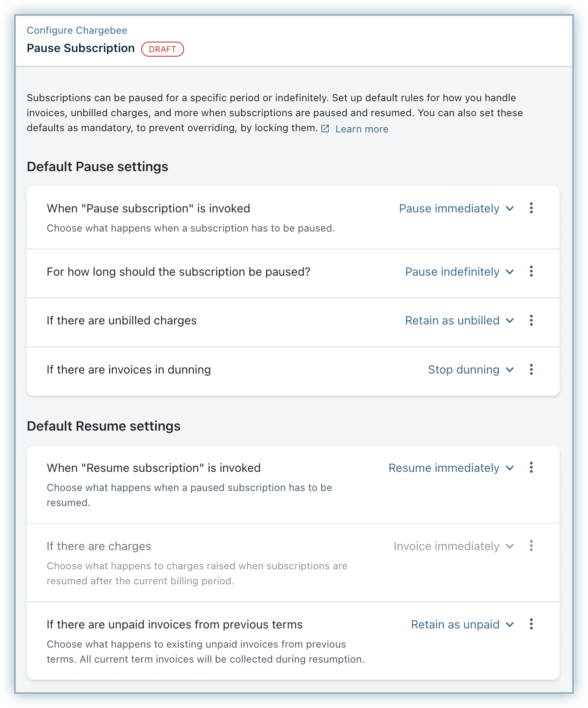Screen dimensions: 588x708
Task: Click the DRAFT status badge
Action: [x=162, y=49]
